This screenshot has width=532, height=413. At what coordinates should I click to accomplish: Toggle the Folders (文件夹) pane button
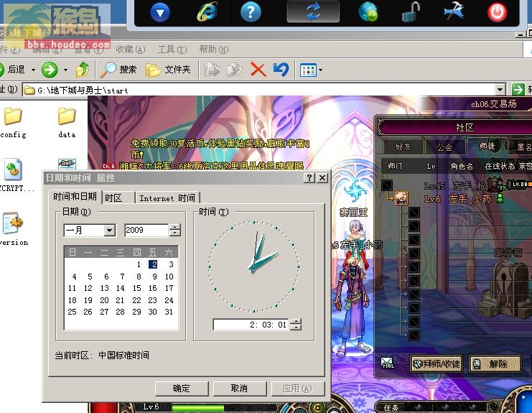pos(168,70)
